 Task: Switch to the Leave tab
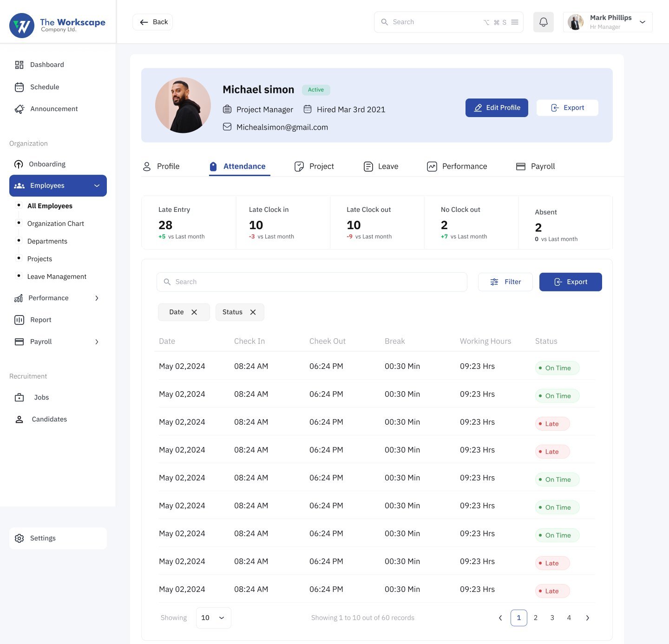coord(380,166)
